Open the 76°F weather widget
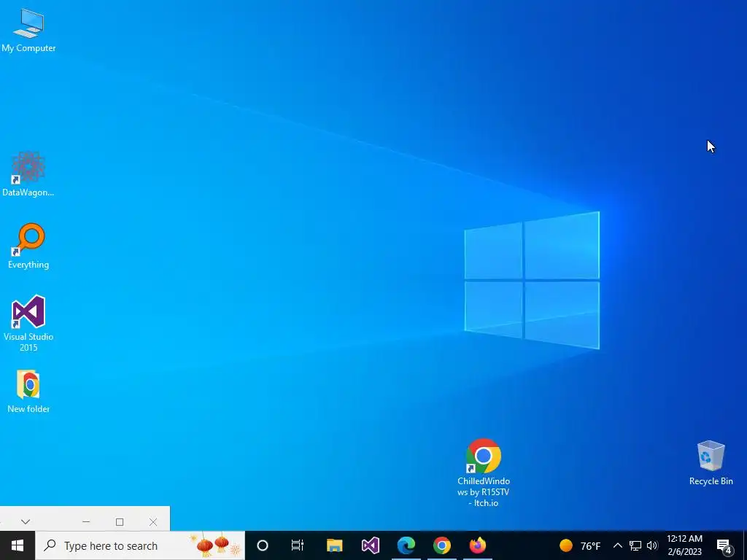The height and width of the screenshot is (560, 747). pos(580,545)
